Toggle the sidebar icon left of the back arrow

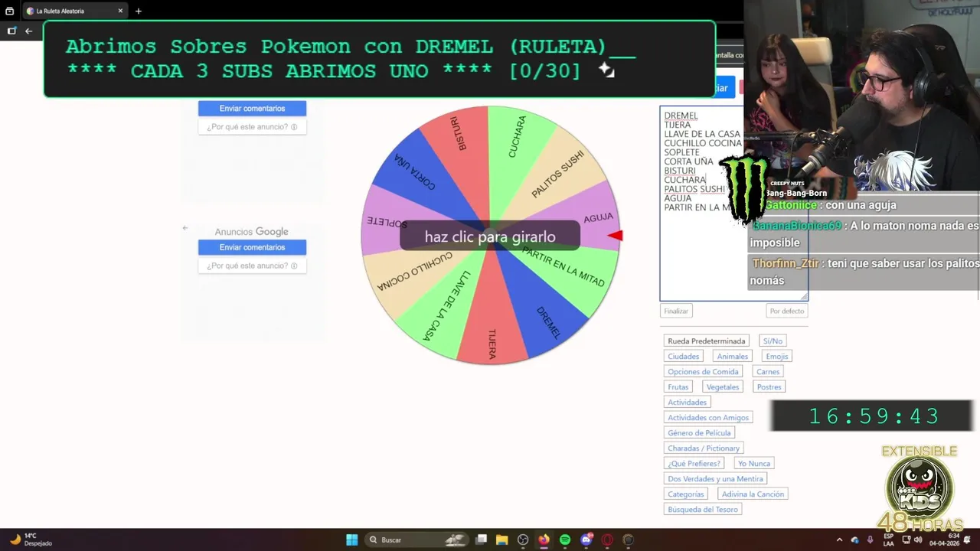tap(11, 31)
